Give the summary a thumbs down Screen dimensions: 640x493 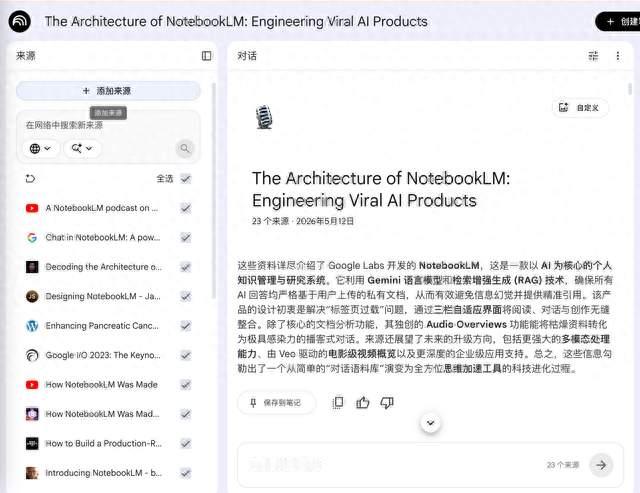point(387,403)
